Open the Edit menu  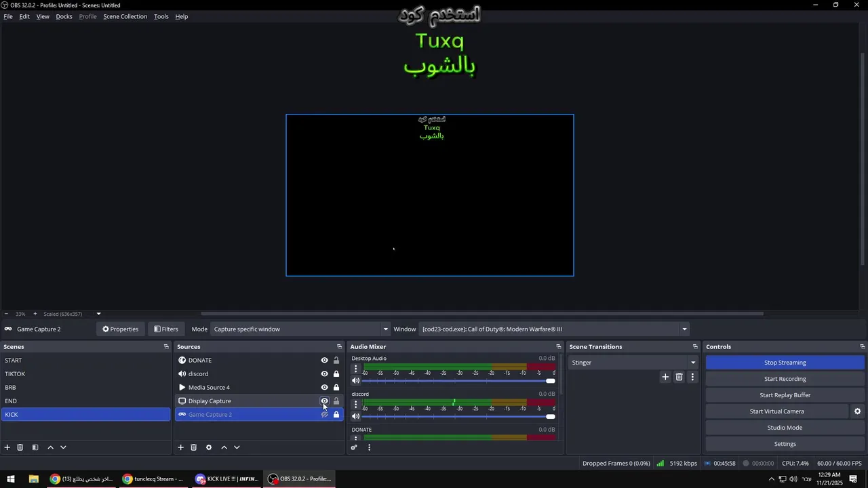(24, 16)
